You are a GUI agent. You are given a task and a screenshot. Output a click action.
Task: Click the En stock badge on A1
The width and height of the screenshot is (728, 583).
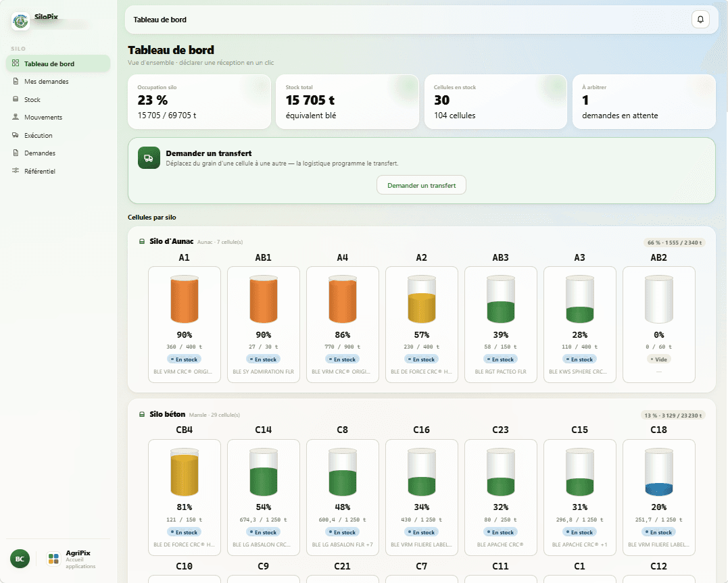click(185, 359)
